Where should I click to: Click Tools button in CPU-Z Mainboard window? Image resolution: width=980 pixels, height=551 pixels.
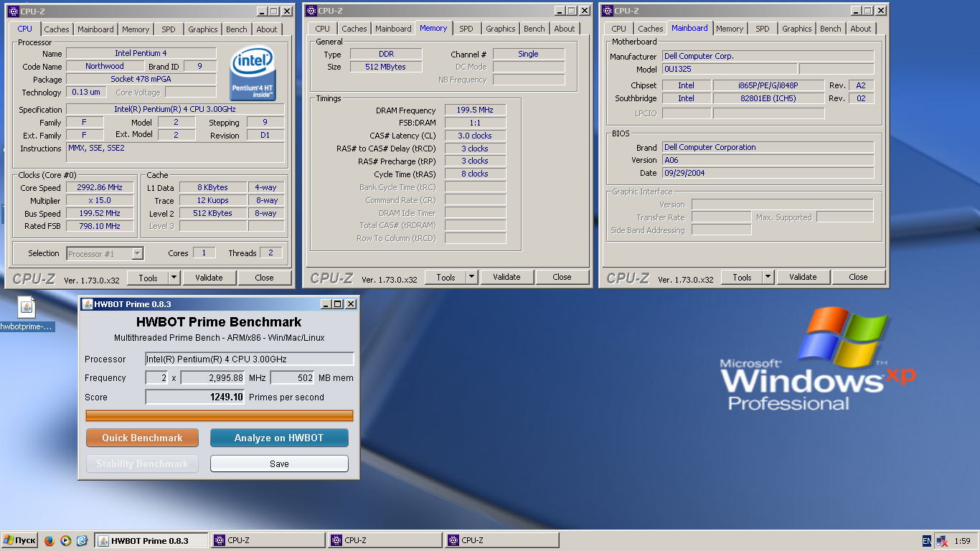pyautogui.click(x=742, y=277)
